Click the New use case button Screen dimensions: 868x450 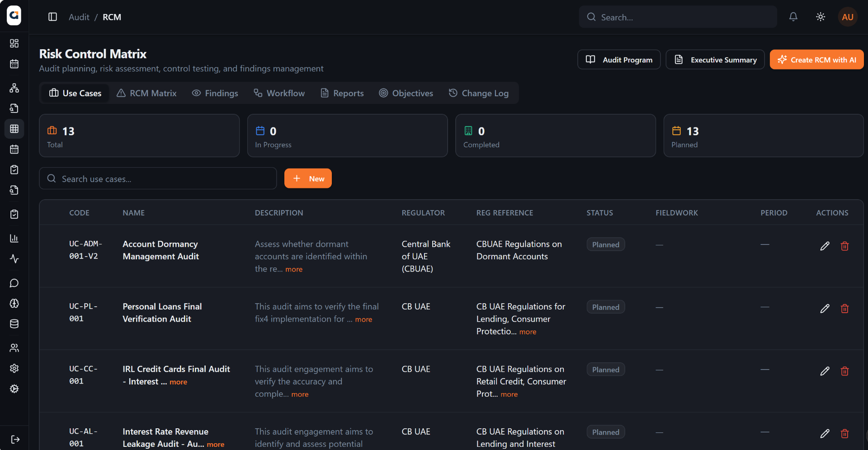(308, 178)
